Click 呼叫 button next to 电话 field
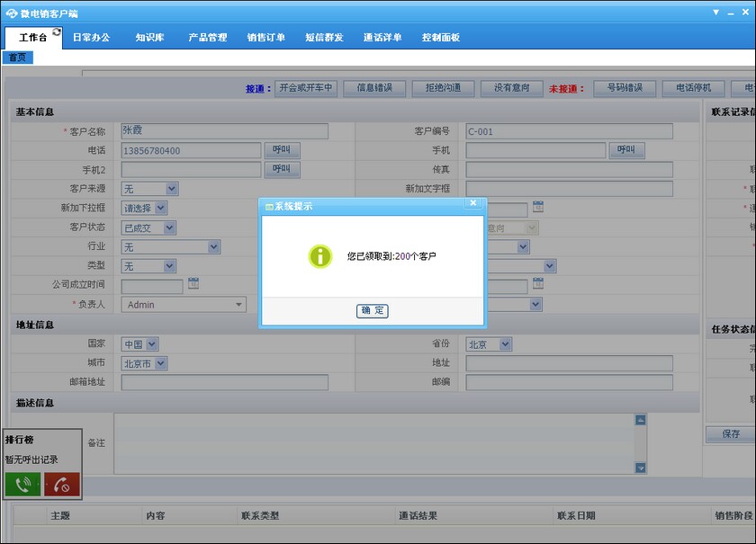756x544 pixels. 282,150
